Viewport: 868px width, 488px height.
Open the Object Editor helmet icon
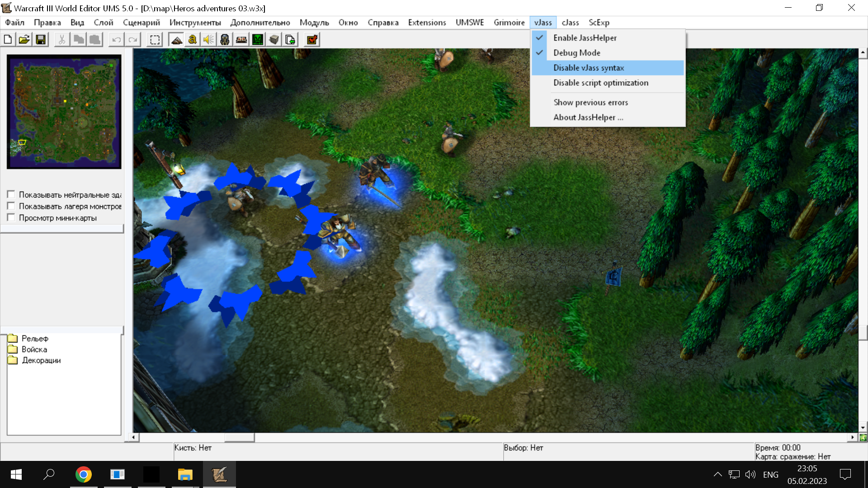tap(225, 40)
